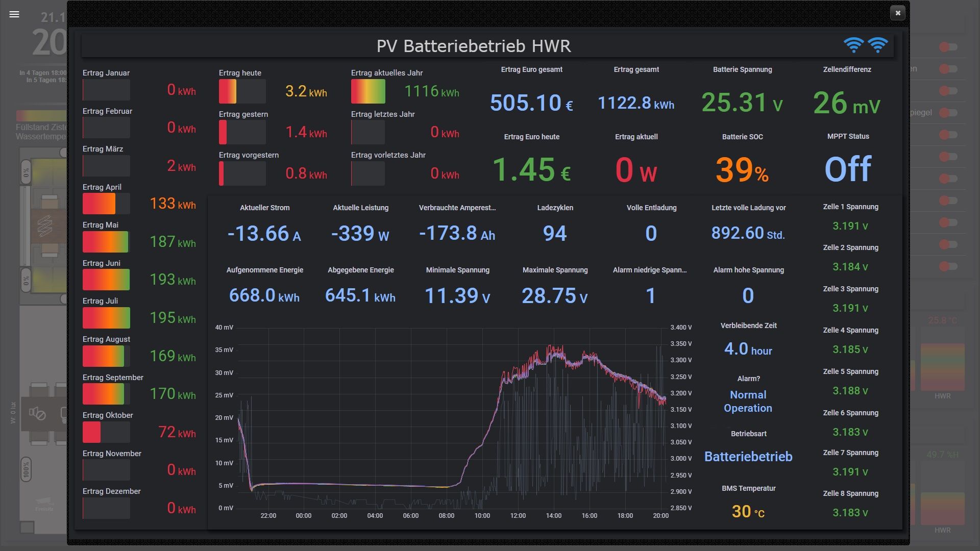The image size is (980, 551).
Task: Click the Ertrag aktuelles Jahr bar
Action: click(368, 91)
